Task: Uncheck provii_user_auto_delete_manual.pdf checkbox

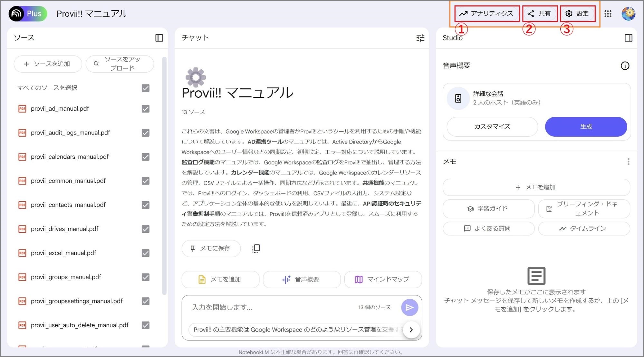Action: pos(146,325)
